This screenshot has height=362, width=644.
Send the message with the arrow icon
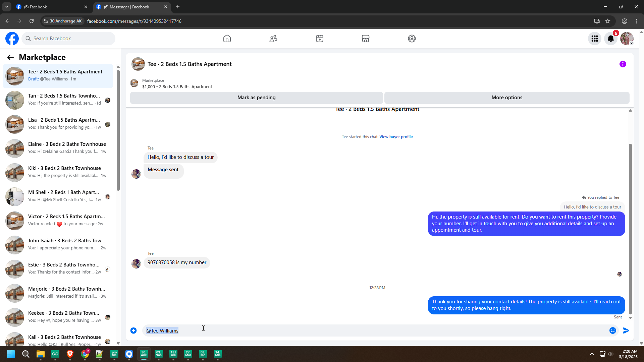click(x=626, y=330)
